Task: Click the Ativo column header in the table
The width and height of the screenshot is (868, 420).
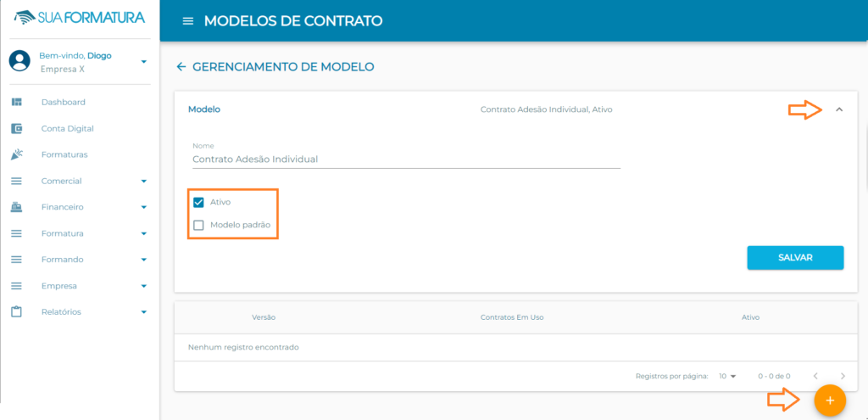Action: [751, 317]
